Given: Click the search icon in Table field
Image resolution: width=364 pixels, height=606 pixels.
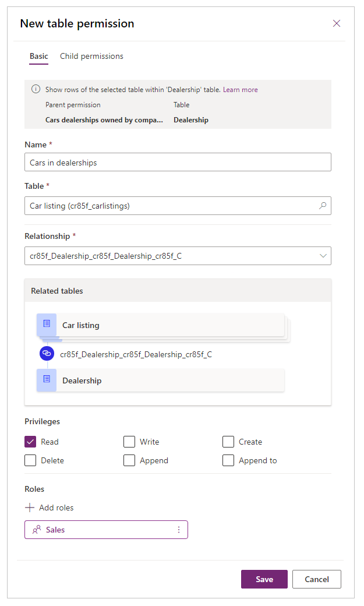Looking at the screenshot, I should [x=322, y=206].
